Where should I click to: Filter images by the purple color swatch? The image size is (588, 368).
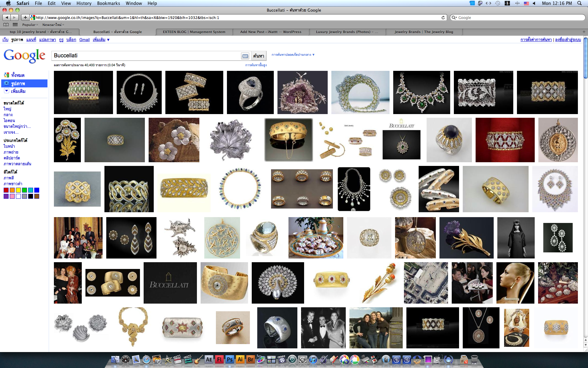[x=6, y=196]
